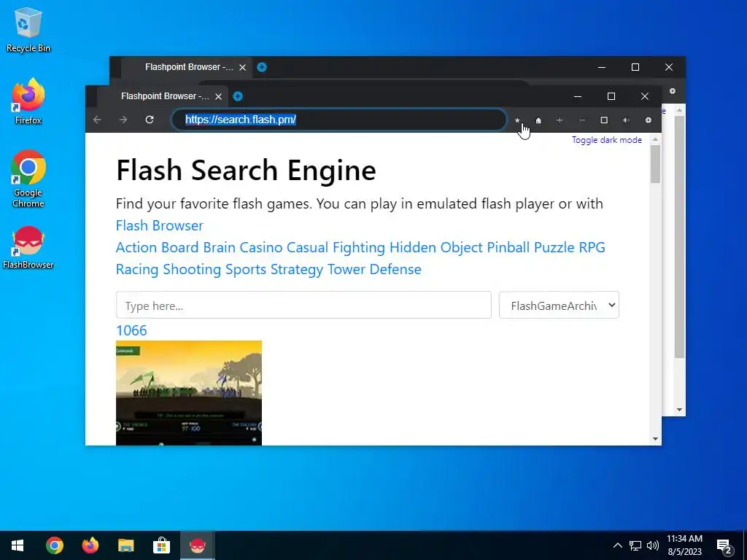
Task: Close the back window's Flashpoint Browser tab
Action: coord(242,67)
